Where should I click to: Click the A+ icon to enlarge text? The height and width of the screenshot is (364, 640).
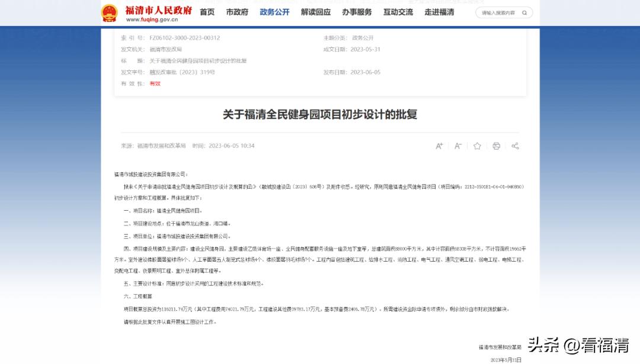click(x=439, y=146)
